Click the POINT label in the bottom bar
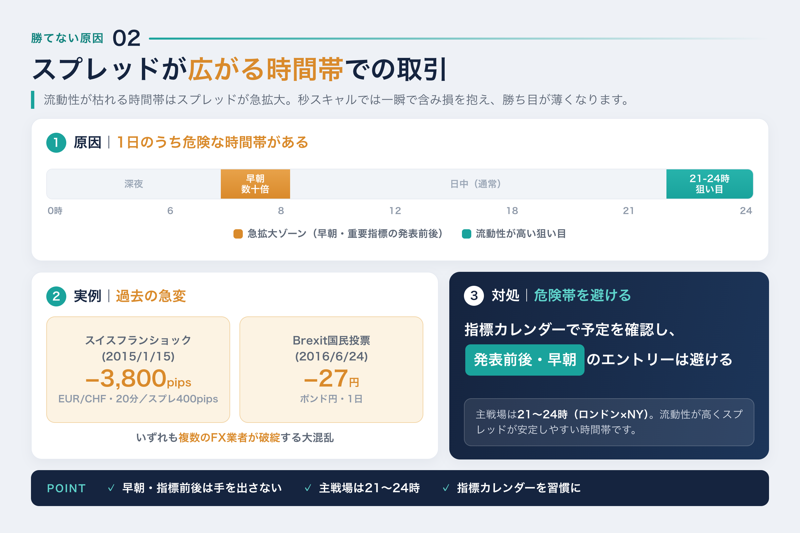800x533 pixels. 66,488
